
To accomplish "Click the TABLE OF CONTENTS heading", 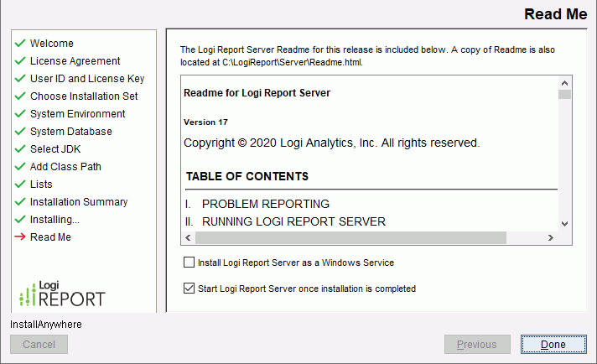I will [247, 176].
